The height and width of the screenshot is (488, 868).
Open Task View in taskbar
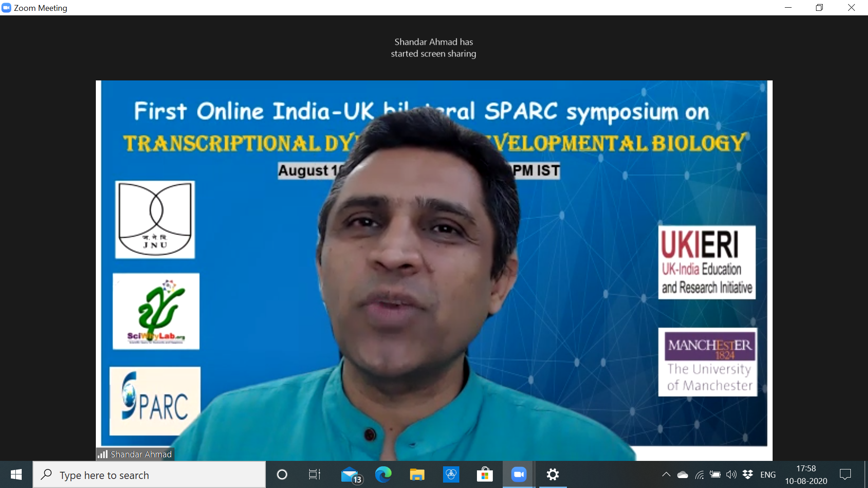tap(314, 474)
